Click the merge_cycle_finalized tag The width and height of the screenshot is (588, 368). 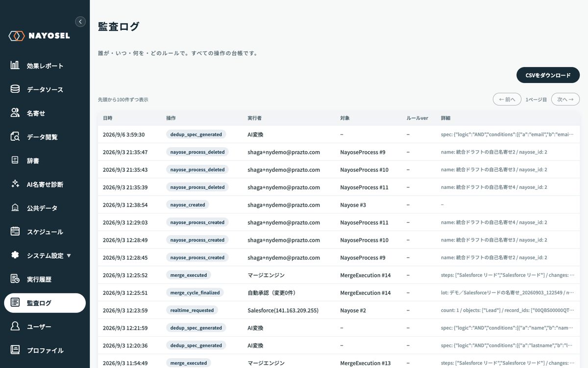click(195, 292)
